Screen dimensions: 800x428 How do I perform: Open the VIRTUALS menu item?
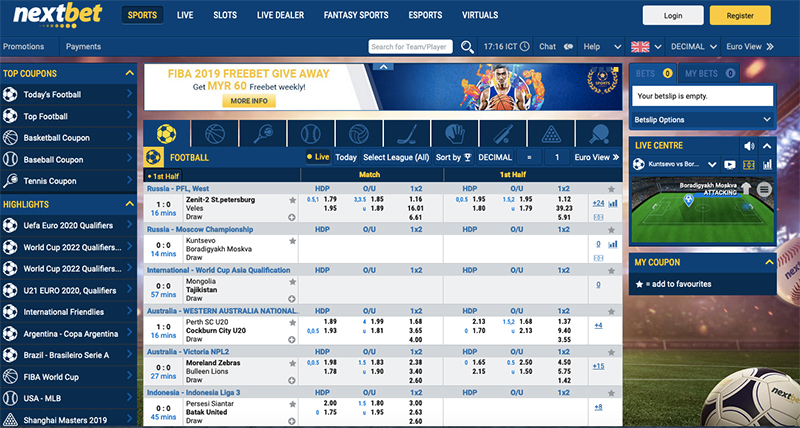480,15
